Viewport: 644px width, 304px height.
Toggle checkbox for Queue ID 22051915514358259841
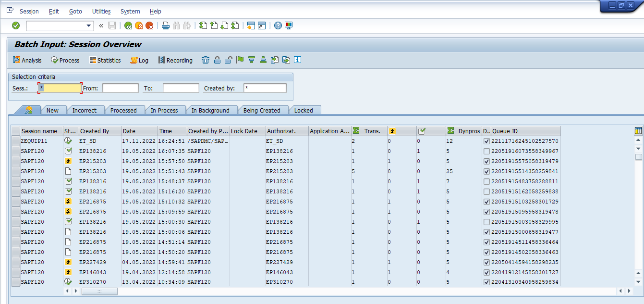coord(487,171)
